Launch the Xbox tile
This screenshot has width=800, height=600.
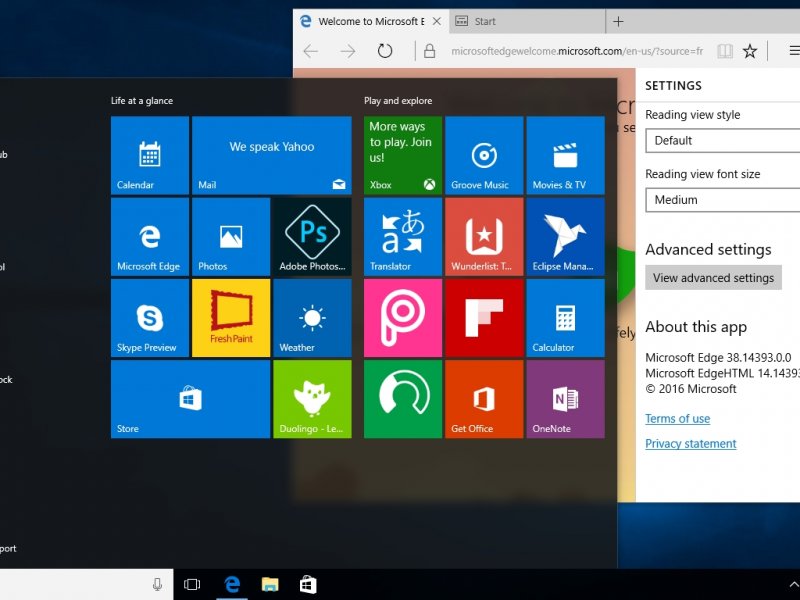click(403, 155)
